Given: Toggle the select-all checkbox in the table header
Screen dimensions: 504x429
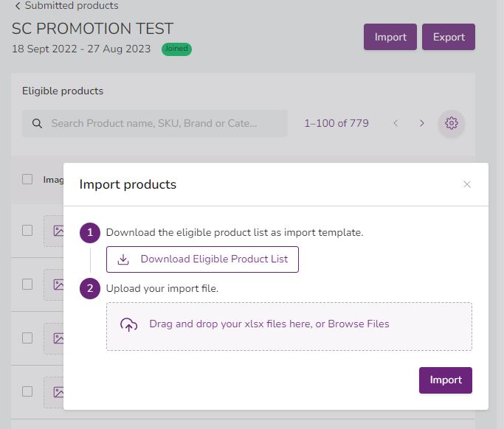Looking at the screenshot, I should pos(27,179).
